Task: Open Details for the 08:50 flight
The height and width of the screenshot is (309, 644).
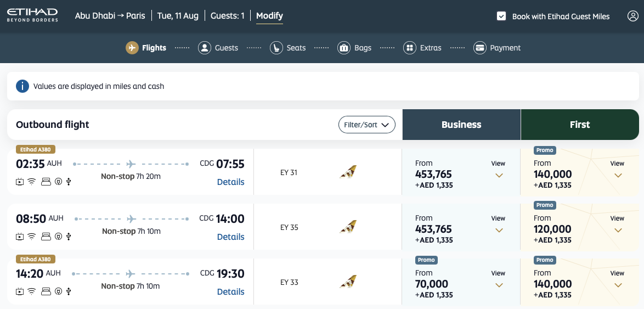Action: pyautogui.click(x=230, y=237)
